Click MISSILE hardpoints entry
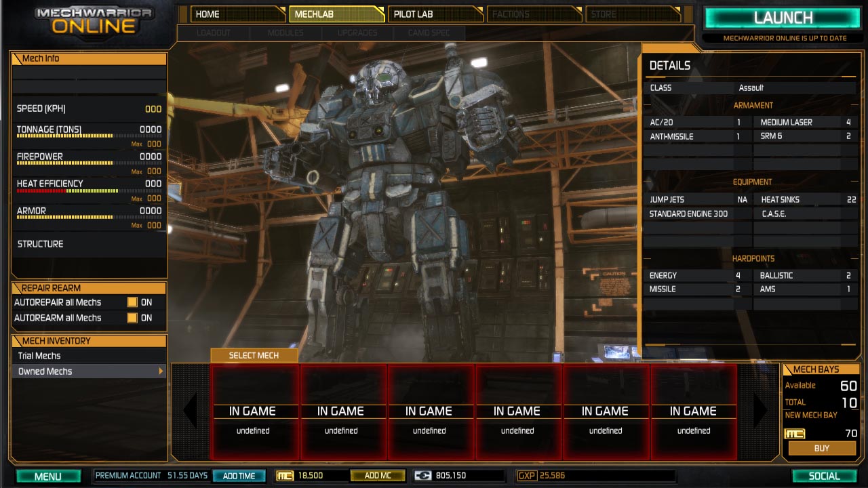 [697, 289]
